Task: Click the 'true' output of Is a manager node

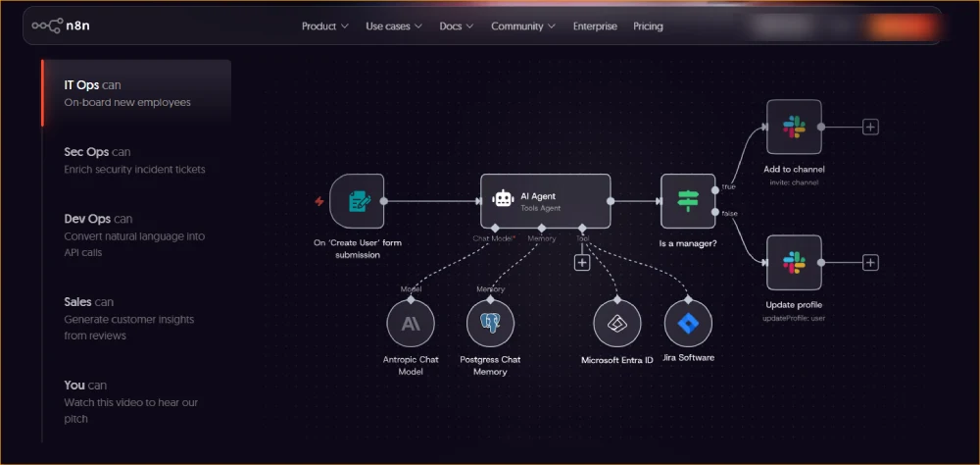Action: (715, 189)
